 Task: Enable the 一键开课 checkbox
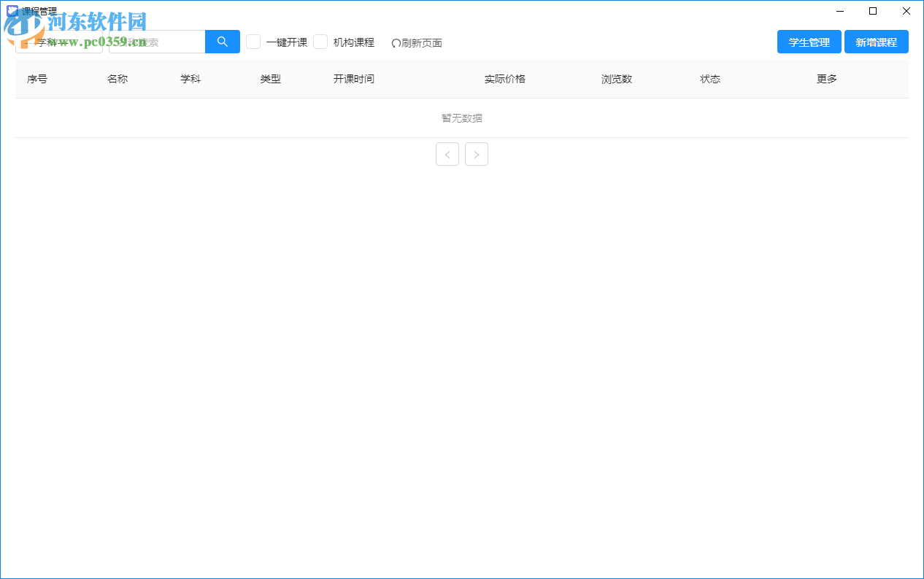[253, 42]
